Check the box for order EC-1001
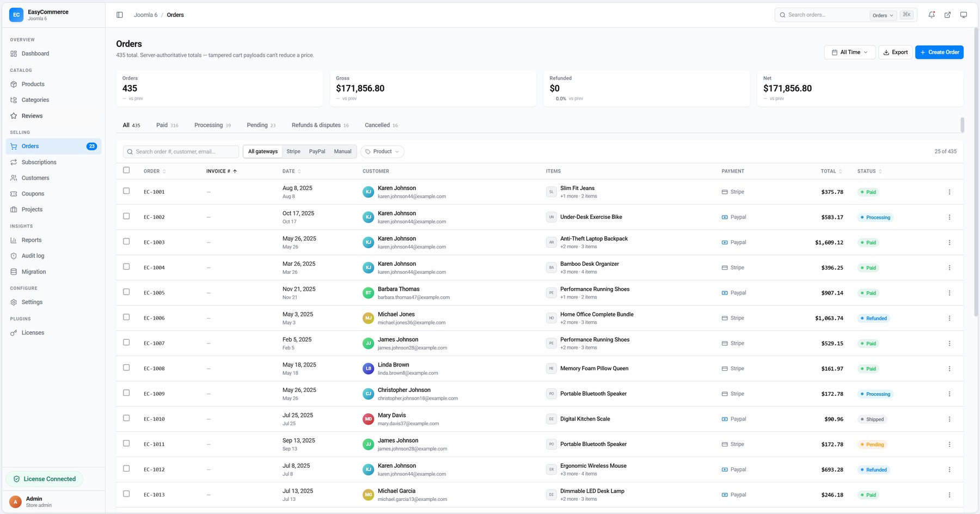 coord(126,191)
